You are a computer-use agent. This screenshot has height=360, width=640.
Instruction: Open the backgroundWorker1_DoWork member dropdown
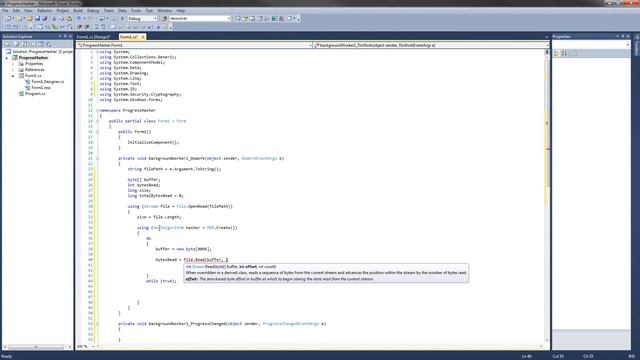pyautogui.click(x=547, y=45)
